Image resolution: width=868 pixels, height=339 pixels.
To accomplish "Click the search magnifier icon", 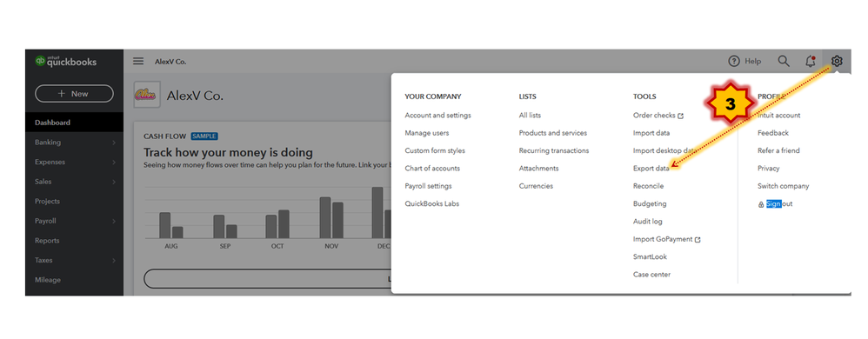I will point(784,61).
